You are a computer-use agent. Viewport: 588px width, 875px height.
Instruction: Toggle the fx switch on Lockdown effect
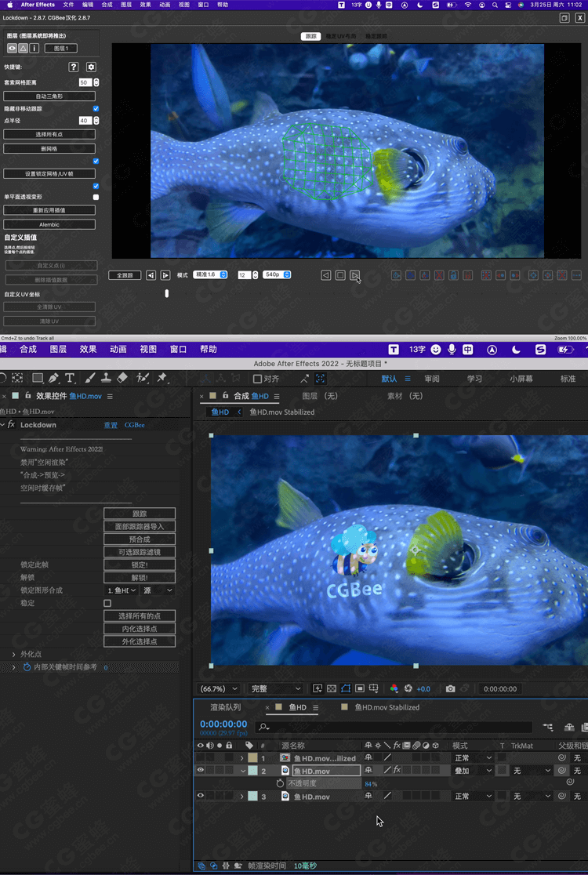tap(11, 425)
